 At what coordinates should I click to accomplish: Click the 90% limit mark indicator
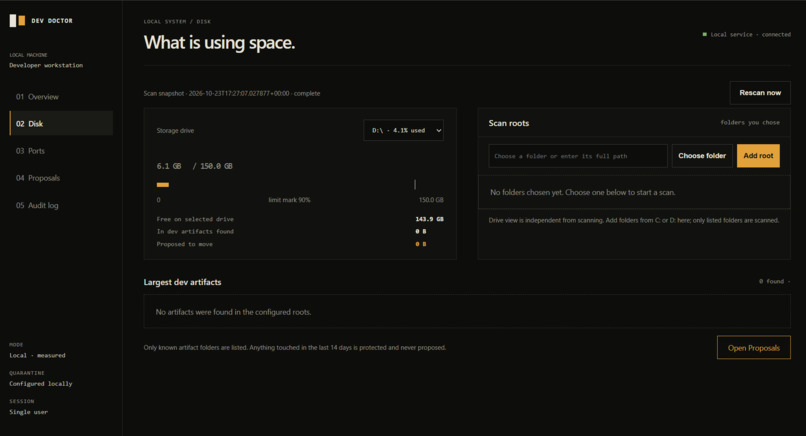415,184
